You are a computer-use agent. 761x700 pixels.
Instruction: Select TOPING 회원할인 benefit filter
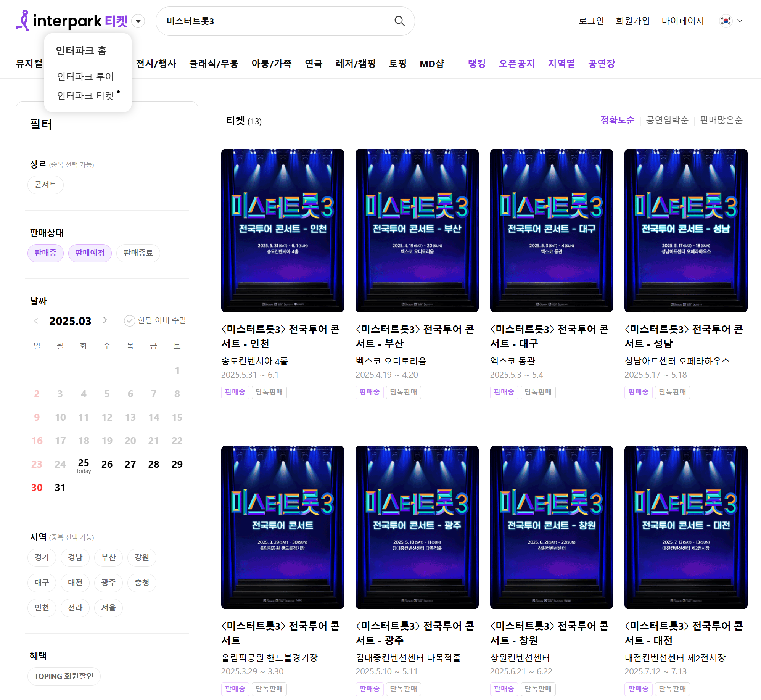pyautogui.click(x=64, y=676)
